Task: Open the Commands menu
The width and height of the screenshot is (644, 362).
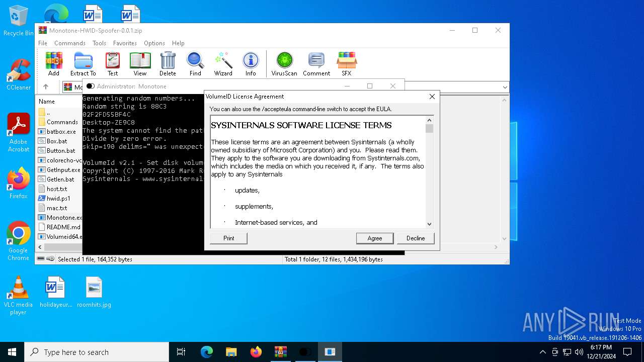Action: click(x=70, y=43)
